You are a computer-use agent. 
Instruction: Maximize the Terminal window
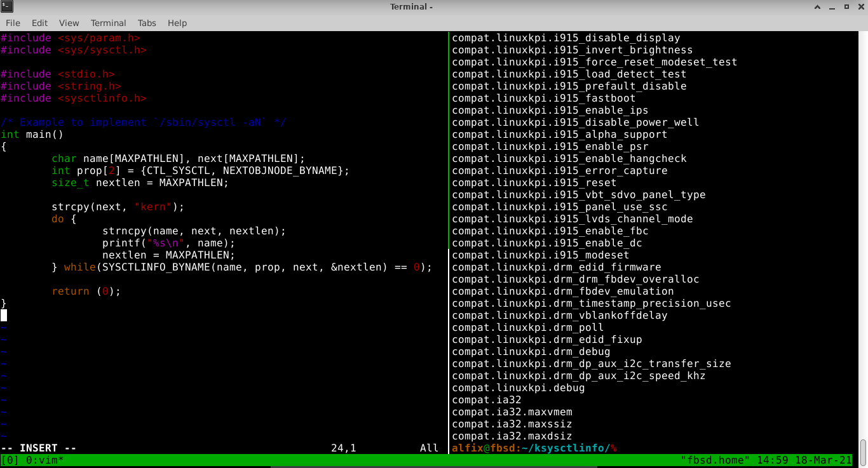[x=845, y=7]
